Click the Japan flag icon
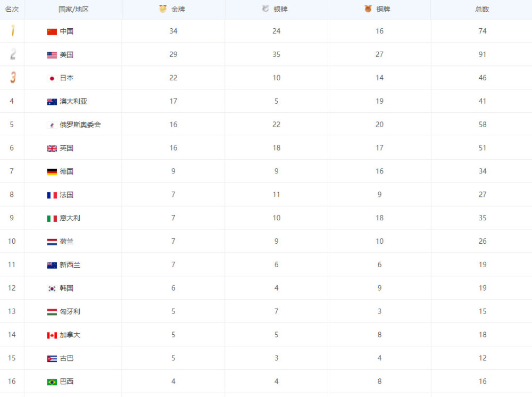This screenshot has width=532, height=397. (x=52, y=78)
